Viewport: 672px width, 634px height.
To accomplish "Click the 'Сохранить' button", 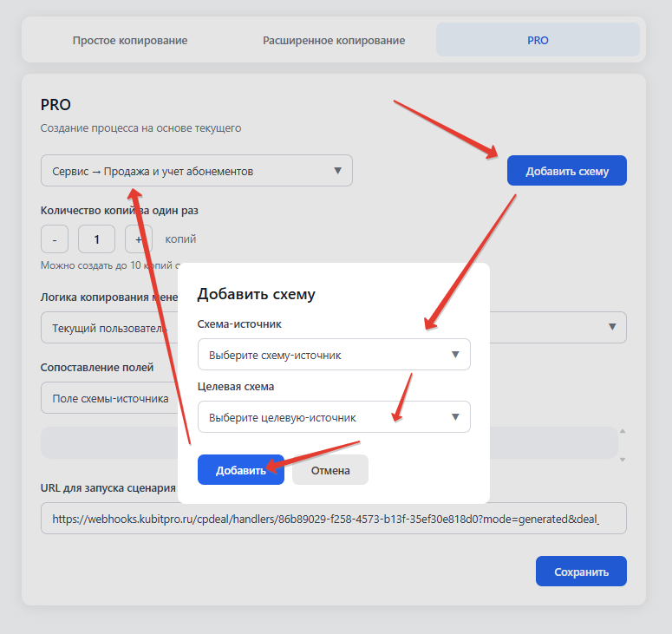I will click(581, 572).
